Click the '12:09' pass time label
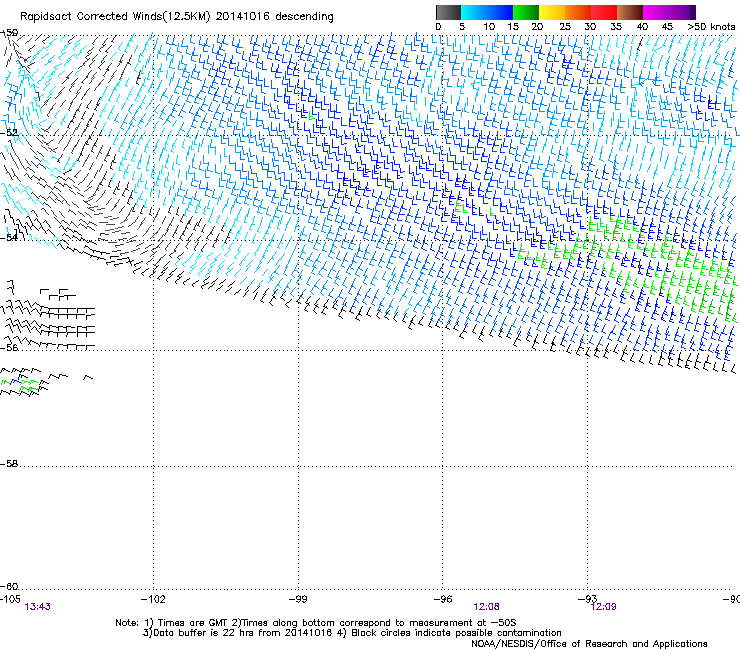 [603, 607]
